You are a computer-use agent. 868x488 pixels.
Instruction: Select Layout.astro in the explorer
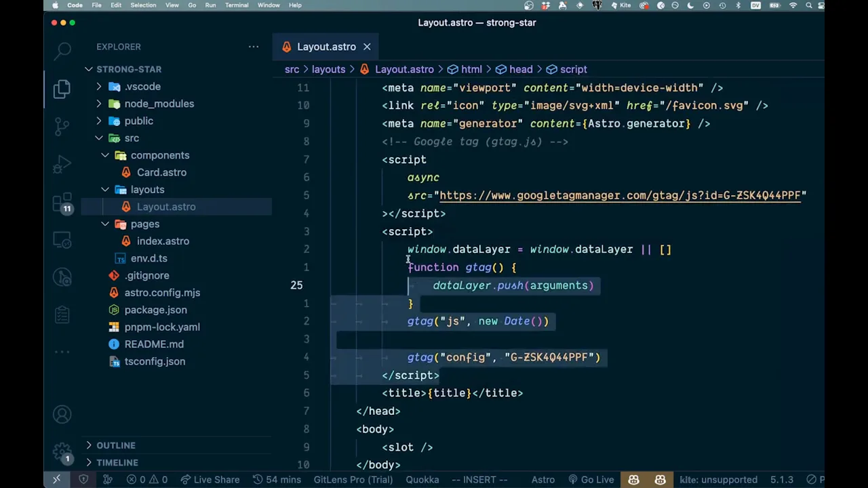[166, 207]
